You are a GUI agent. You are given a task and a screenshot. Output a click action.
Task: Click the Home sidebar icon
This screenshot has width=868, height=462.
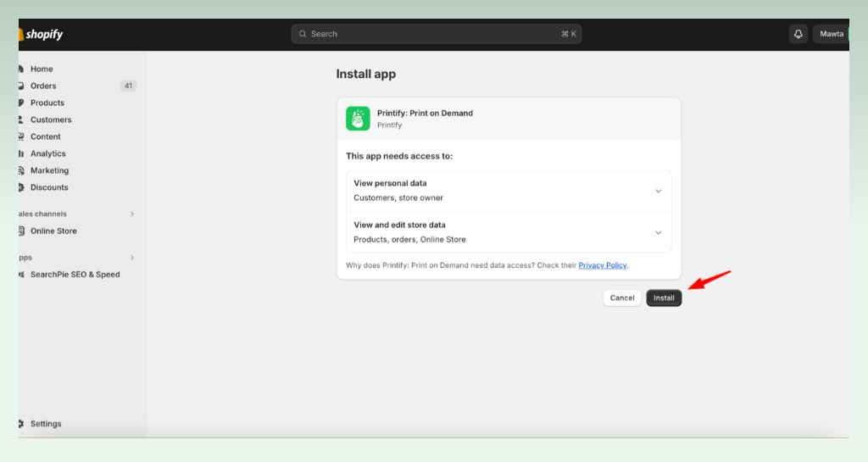(21, 69)
